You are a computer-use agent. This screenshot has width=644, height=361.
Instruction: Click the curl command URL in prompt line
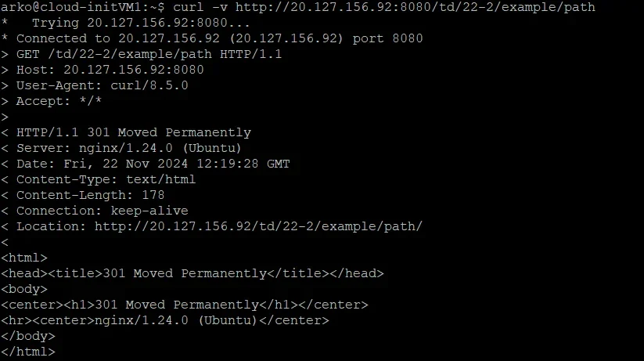416,7
